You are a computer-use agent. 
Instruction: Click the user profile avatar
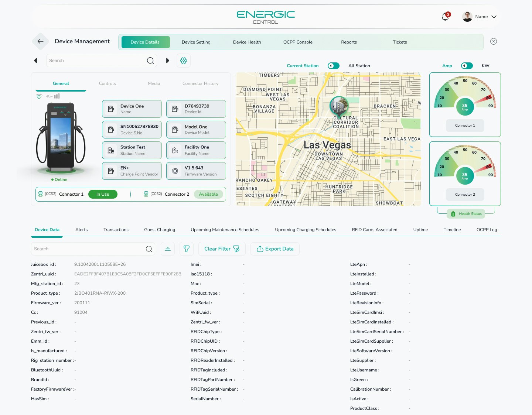467,17
